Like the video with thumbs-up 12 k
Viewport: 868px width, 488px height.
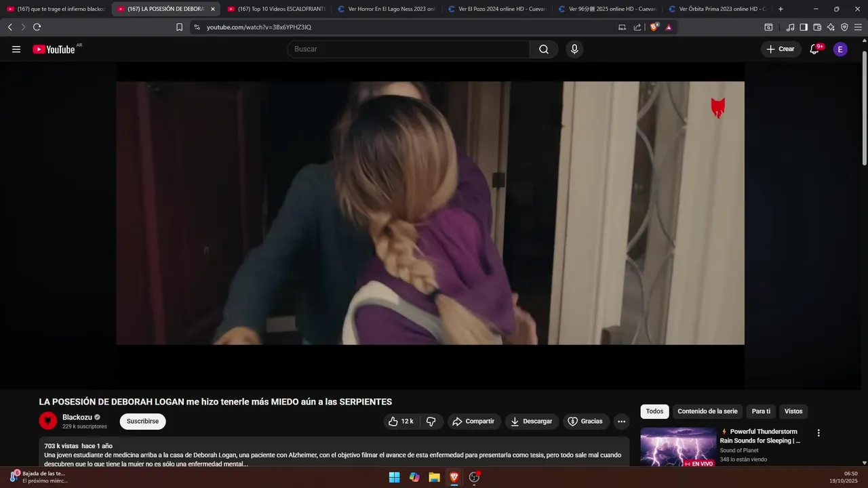click(x=400, y=422)
